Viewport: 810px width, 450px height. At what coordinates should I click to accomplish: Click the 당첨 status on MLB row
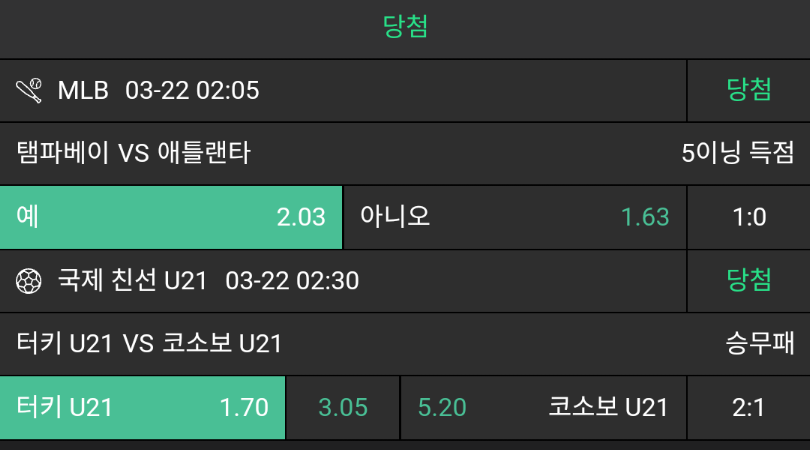749,90
